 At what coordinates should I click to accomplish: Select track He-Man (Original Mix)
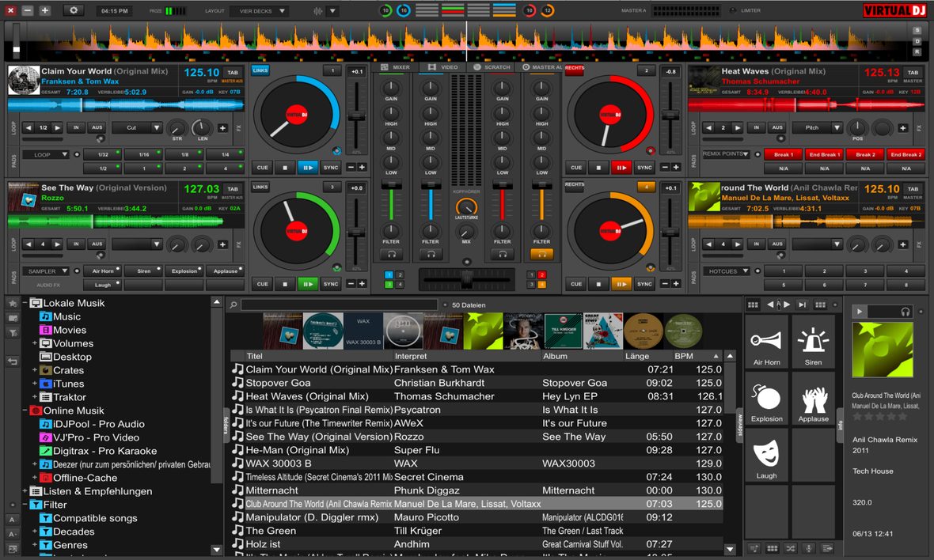(476, 450)
